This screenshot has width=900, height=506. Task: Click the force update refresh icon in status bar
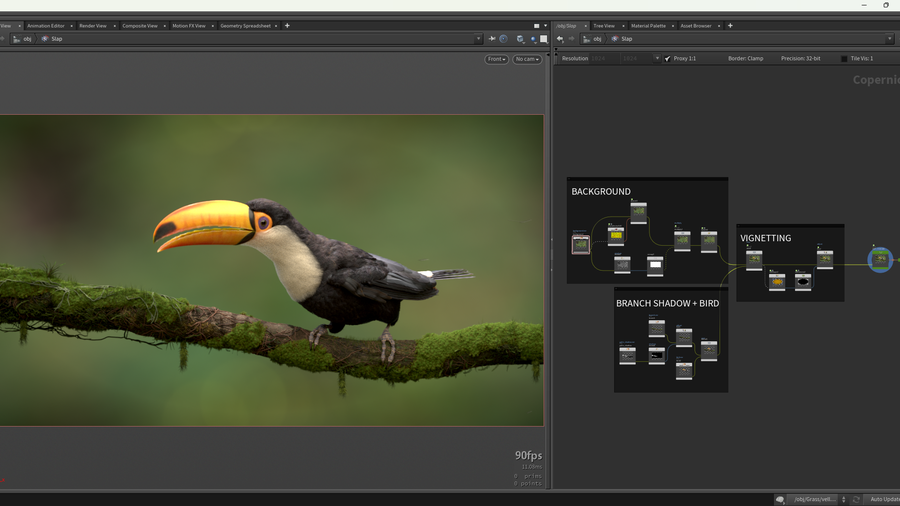tap(856, 499)
